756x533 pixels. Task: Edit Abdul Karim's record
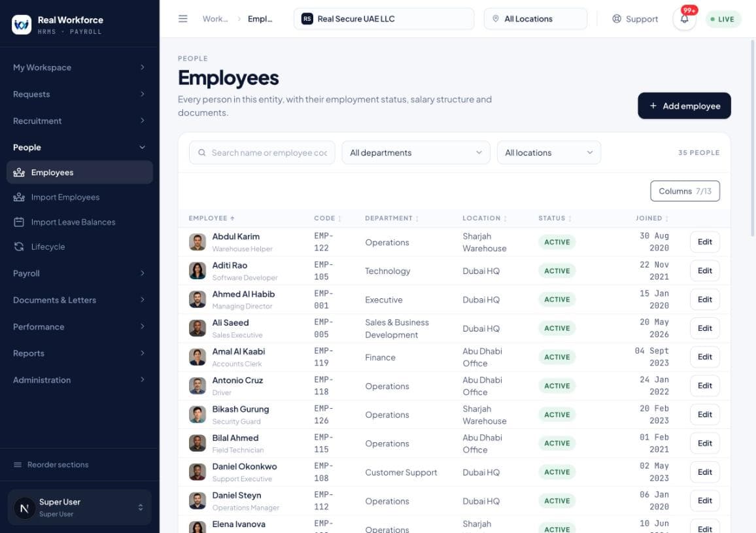(x=704, y=242)
